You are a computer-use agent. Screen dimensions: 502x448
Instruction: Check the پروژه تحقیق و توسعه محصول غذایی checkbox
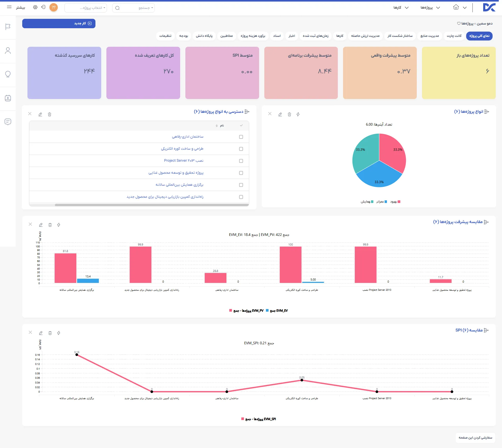pos(241,173)
